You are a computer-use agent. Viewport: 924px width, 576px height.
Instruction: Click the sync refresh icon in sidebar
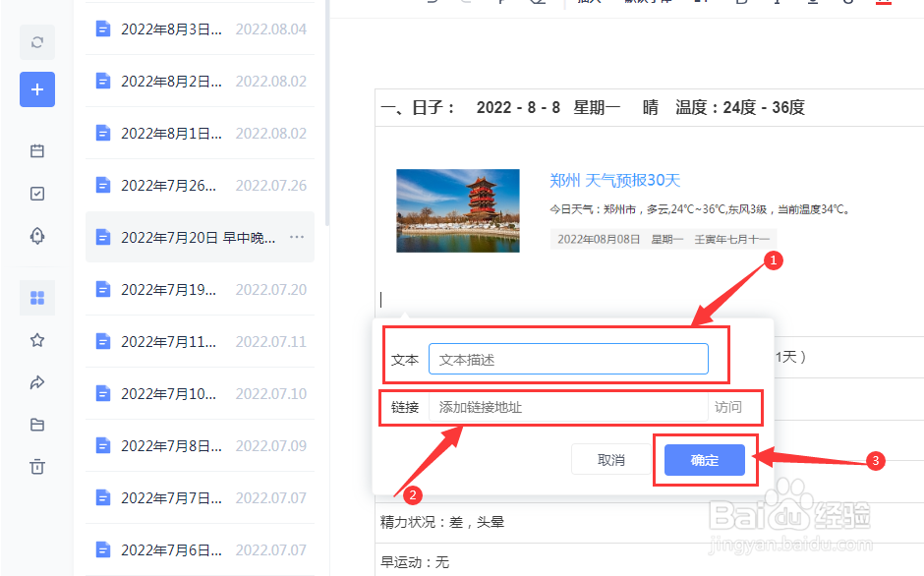pyautogui.click(x=37, y=42)
